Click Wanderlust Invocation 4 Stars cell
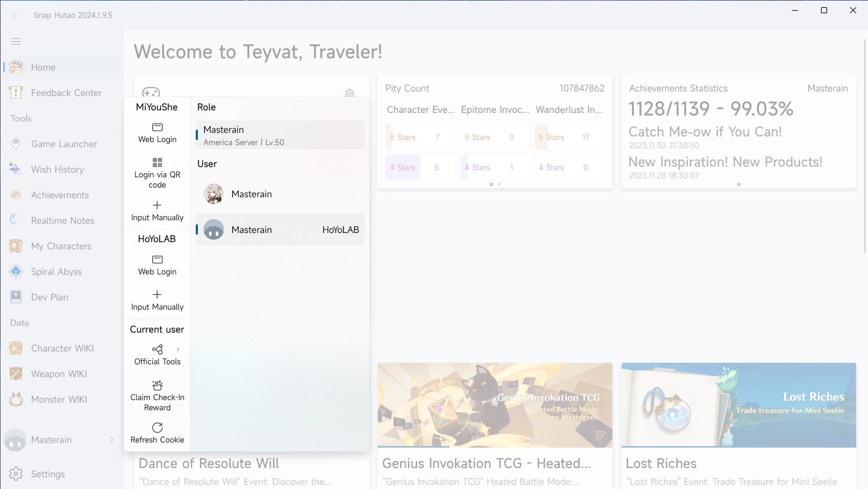The width and height of the screenshot is (868, 489). pyautogui.click(x=569, y=167)
